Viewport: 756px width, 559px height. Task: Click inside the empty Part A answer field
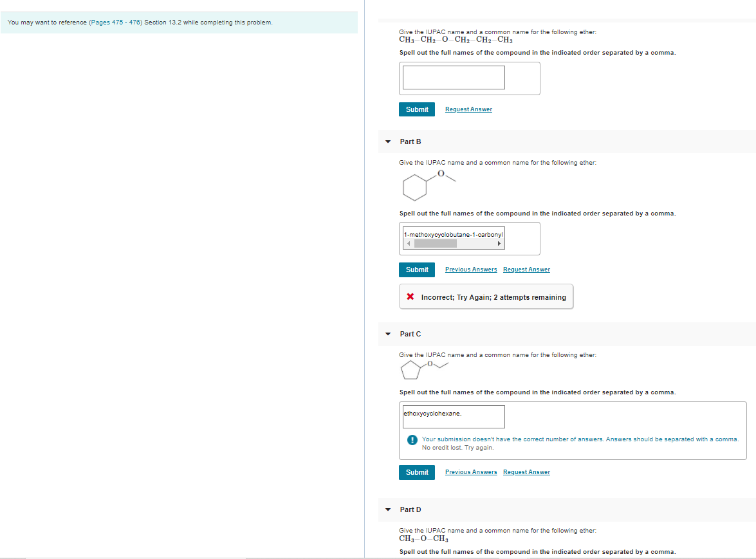click(452, 77)
